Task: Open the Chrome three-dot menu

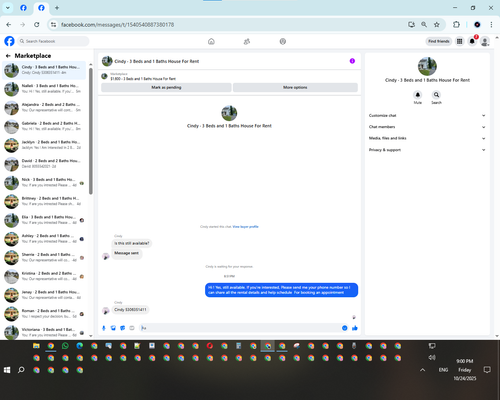Action: click(491, 25)
